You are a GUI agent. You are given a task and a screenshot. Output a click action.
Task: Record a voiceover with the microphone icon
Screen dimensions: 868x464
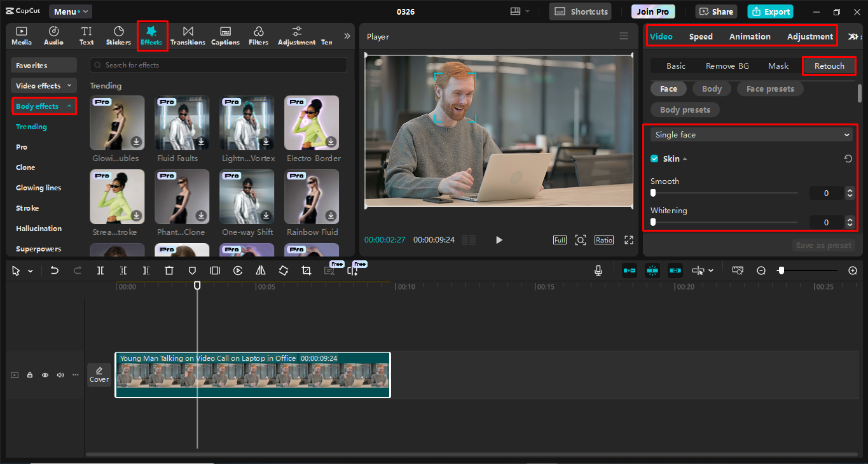point(598,270)
